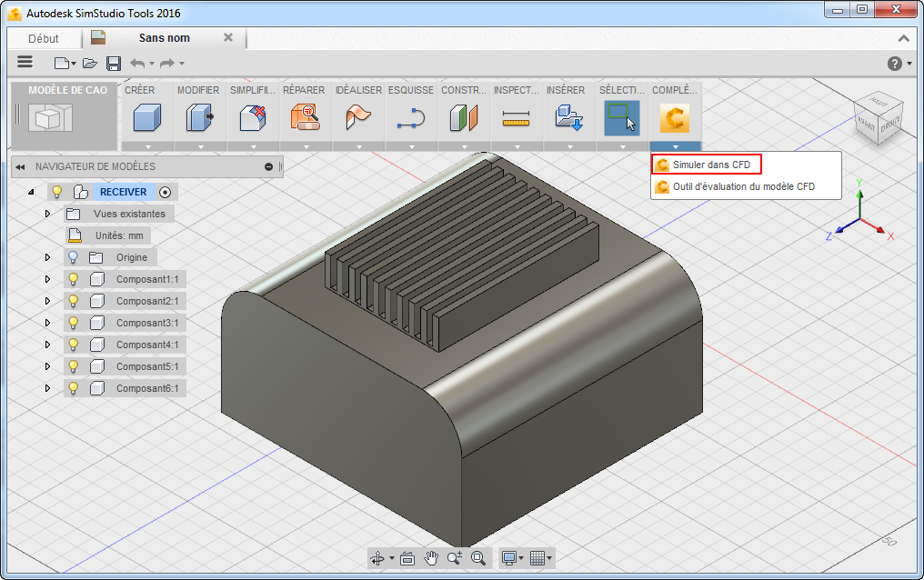
Task: Click the COMPLÉMENTS CFD icon
Action: coord(675,118)
